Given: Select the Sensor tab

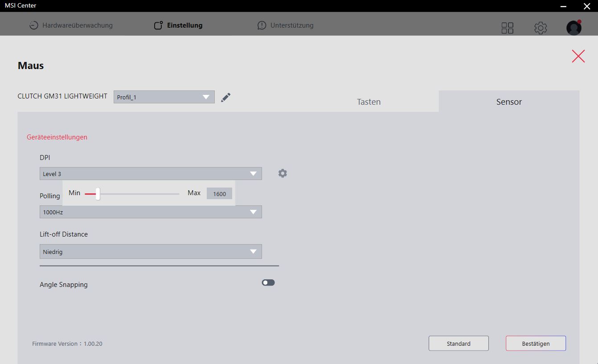Looking at the screenshot, I should 509,102.
